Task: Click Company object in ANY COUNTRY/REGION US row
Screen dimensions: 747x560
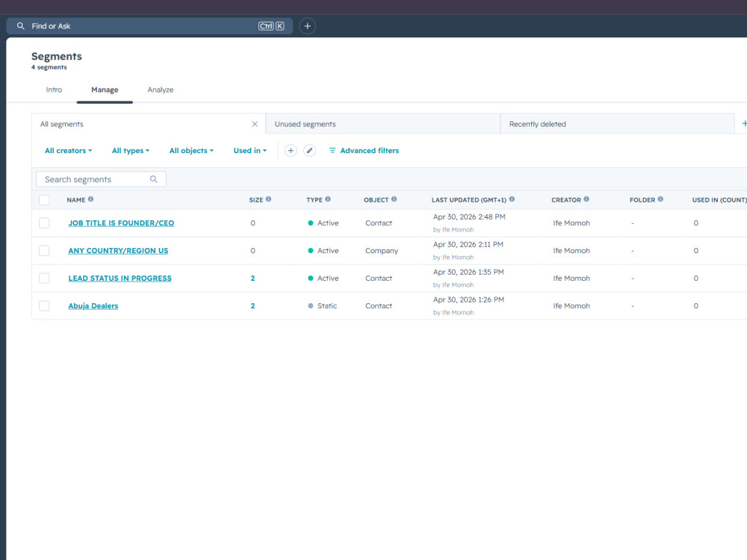Action: [x=382, y=250]
